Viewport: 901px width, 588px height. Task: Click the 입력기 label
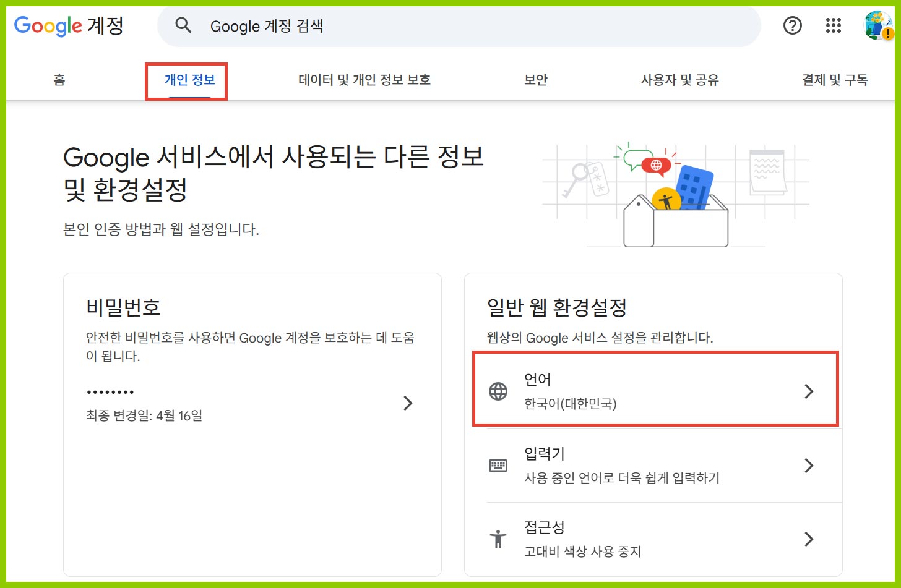point(544,453)
